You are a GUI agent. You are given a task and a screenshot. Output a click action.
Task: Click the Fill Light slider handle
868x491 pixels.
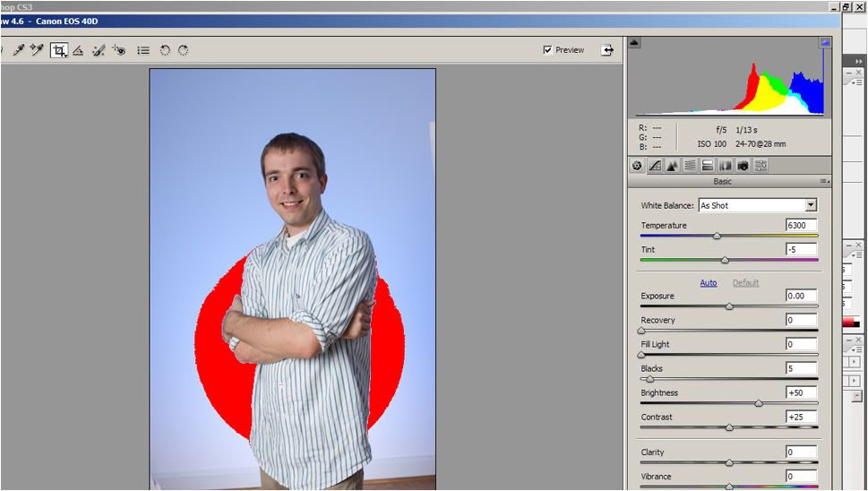pyautogui.click(x=641, y=355)
